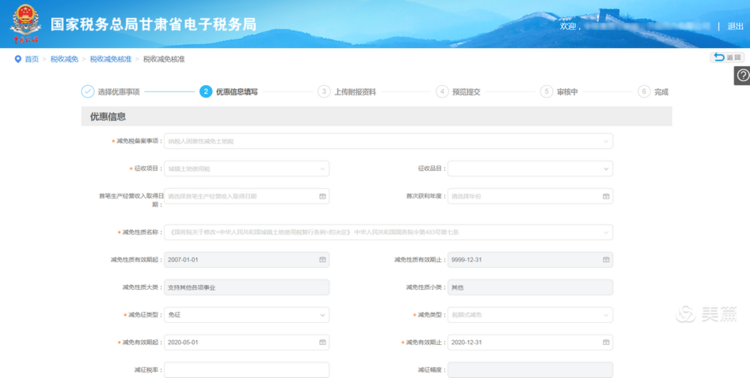Click the 首笔生产经营收入取得日期 date field
The image size is (750, 378).
click(246, 196)
